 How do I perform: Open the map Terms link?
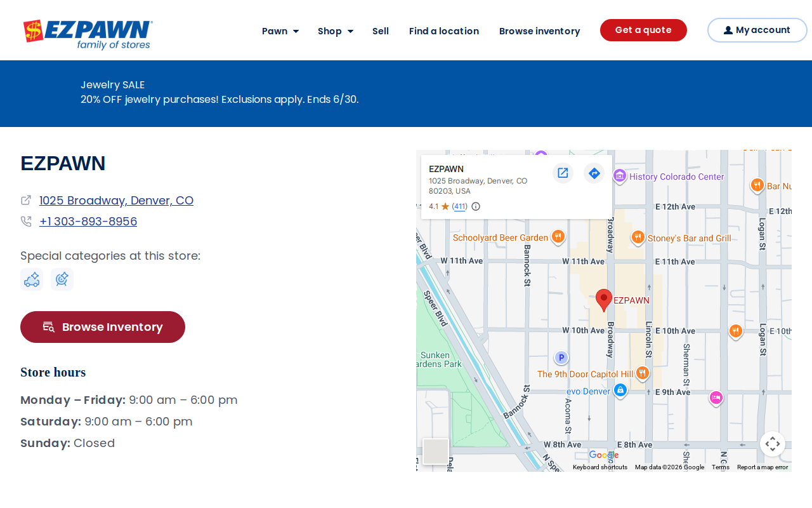click(x=721, y=467)
